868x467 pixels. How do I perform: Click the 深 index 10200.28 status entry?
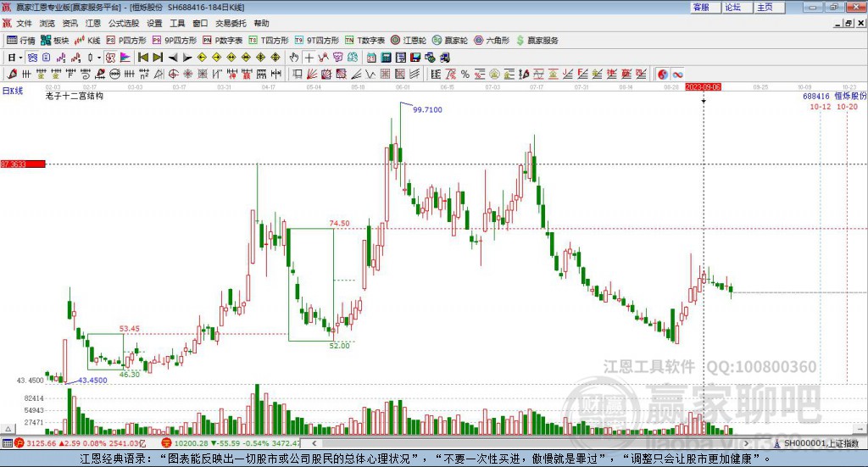point(231,443)
